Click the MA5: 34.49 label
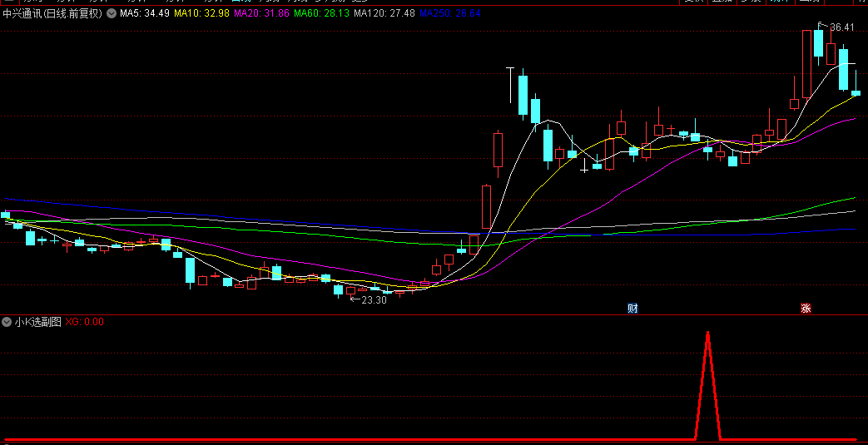Viewport: 868px width, 445px height. [x=145, y=13]
